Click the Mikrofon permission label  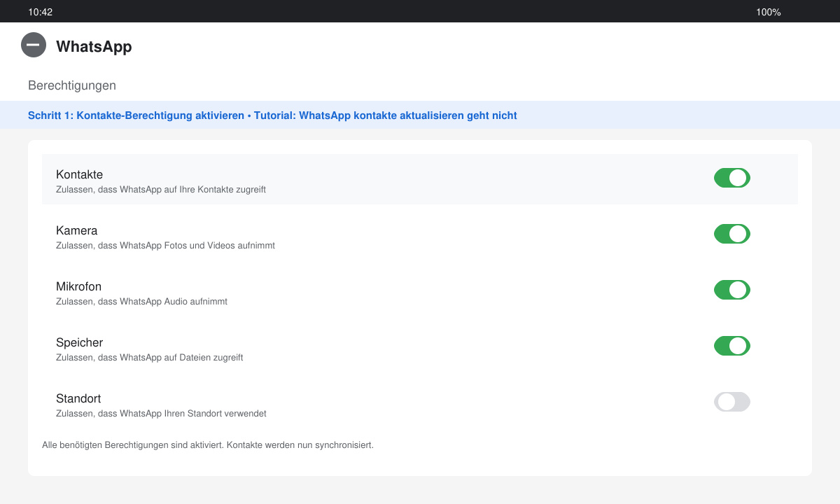coord(78,286)
